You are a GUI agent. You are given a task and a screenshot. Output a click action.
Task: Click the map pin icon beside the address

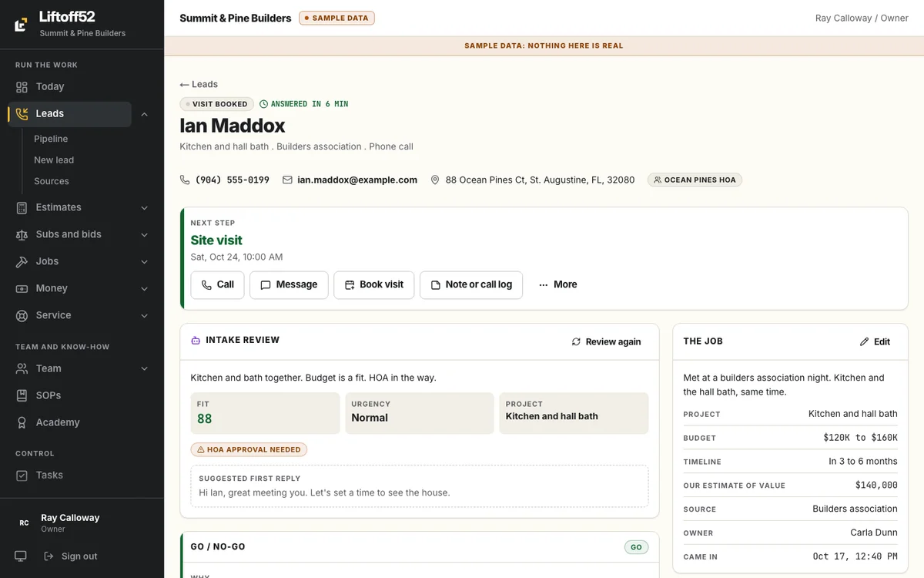435,180
